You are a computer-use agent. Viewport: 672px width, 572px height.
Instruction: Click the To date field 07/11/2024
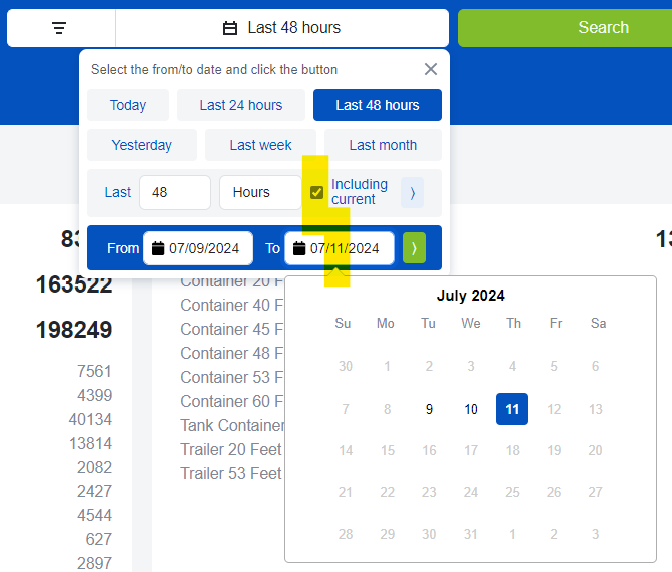coord(339,248)
